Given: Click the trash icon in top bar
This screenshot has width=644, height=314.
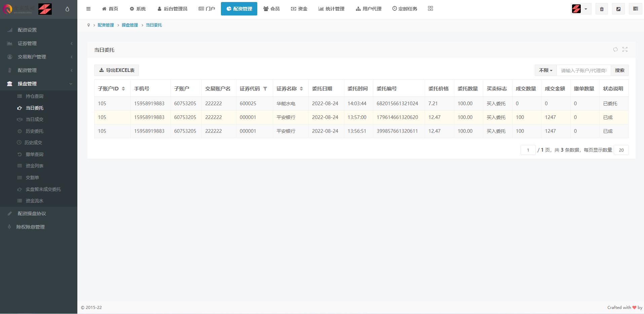Looking at the screenshot, I should (x=602, y=9).
